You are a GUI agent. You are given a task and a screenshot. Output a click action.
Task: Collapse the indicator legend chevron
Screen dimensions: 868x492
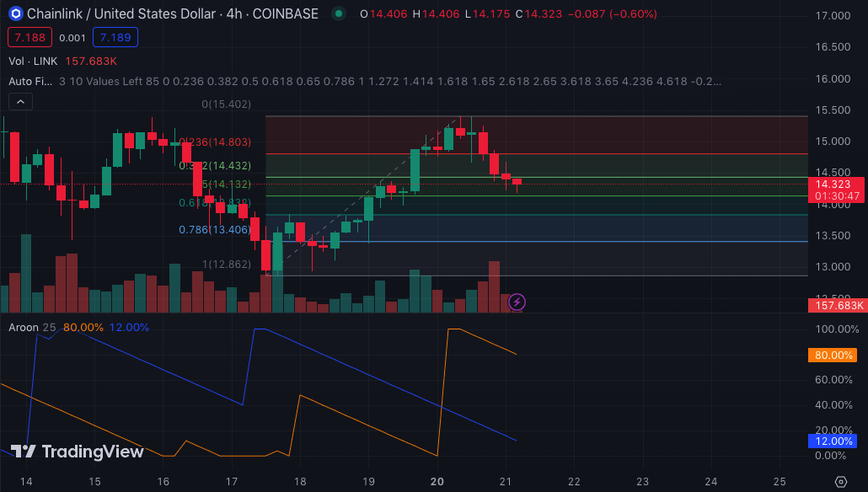[20, 102]
